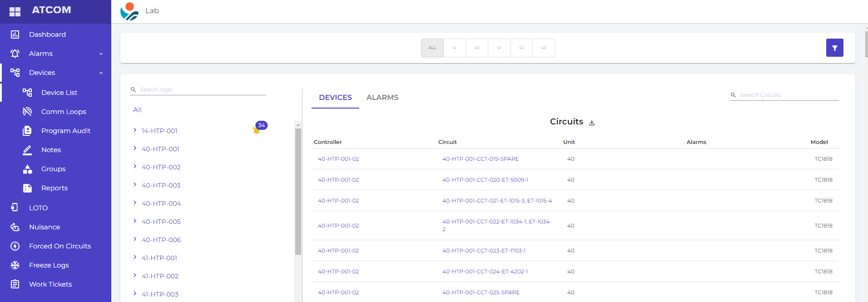Select the DEVICES tab
The image size is (868, 302).
[335, 98]
